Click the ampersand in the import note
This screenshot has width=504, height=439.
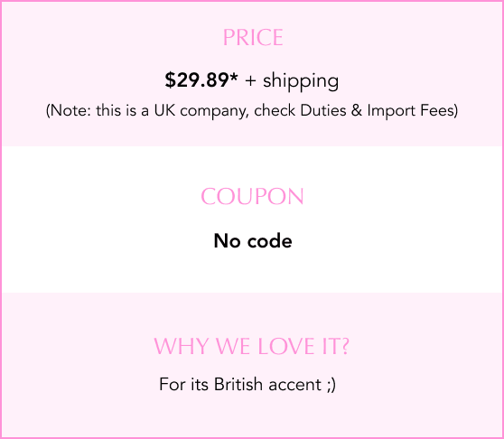[357, 110]
